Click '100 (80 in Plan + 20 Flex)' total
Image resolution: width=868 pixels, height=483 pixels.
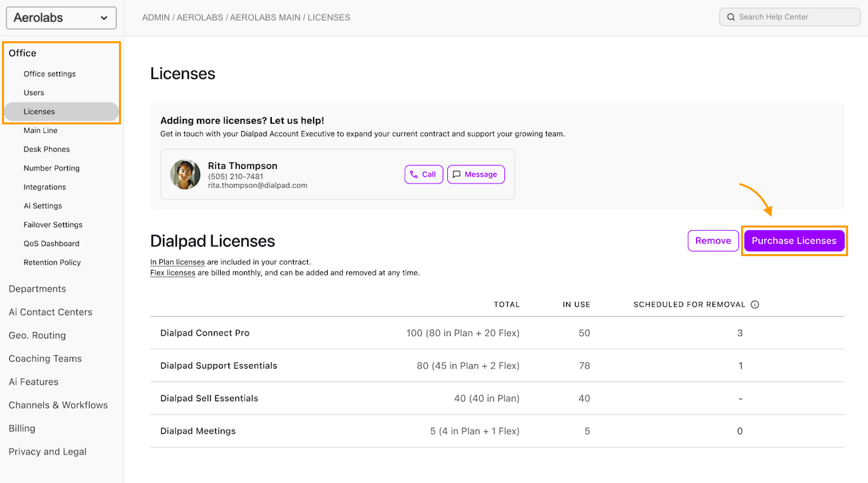pyautogui.click(x=463, y=333)
